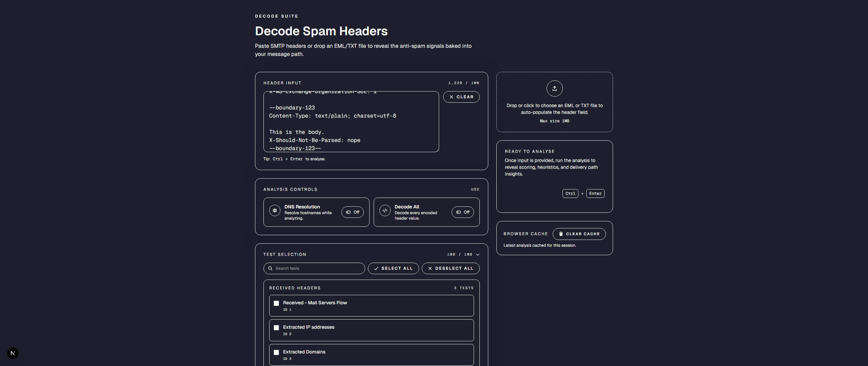
Task: Click the upload icon in the drop zone
Action: click(x=554, y=88)
